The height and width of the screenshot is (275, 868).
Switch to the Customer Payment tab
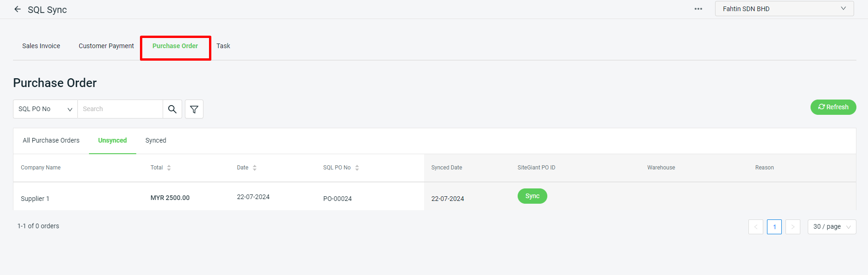pyautogui.click(x=106, y=46)
